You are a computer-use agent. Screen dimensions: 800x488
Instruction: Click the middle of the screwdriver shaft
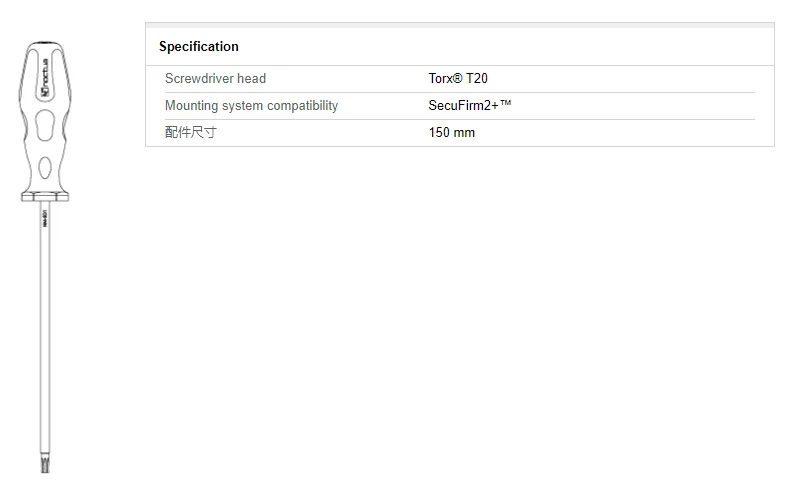coord(46,330)
